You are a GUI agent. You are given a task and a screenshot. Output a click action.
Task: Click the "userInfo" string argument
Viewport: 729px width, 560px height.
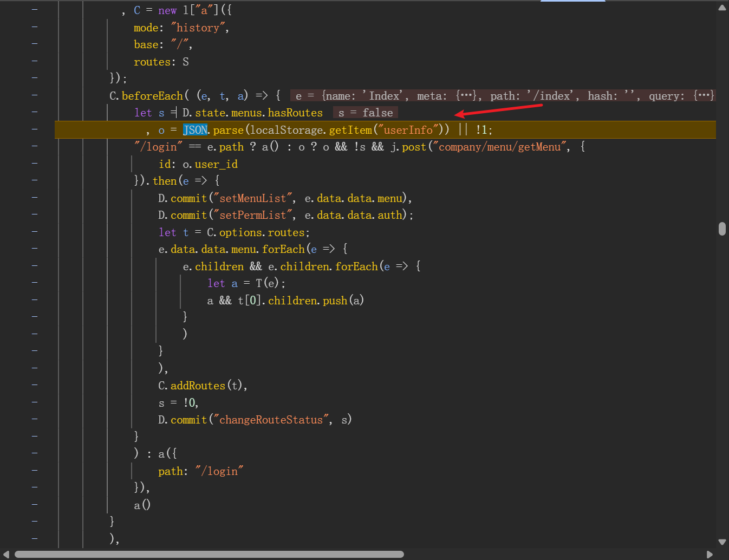coord(408,130)
